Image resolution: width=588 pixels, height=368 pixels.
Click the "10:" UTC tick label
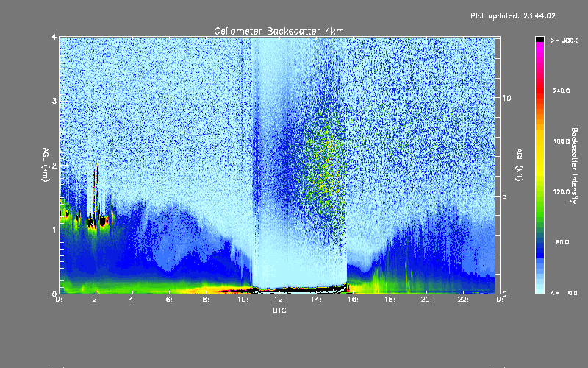coord(243,300)
